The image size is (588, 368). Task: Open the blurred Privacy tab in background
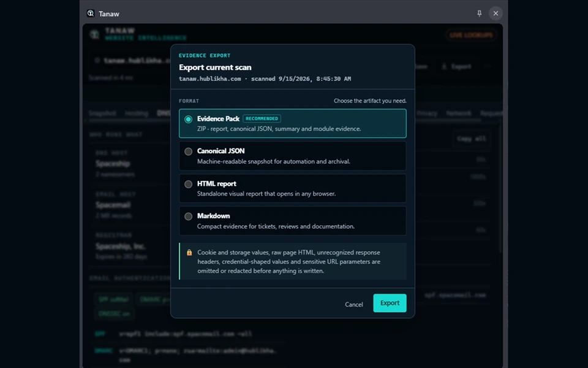(427, 113)
